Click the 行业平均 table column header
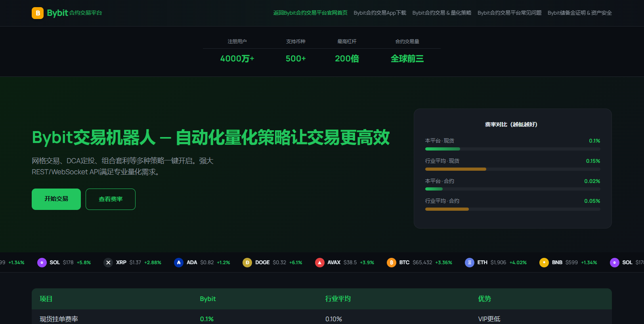Viewport: 644px width, 324px height. (x=338, y=299)
